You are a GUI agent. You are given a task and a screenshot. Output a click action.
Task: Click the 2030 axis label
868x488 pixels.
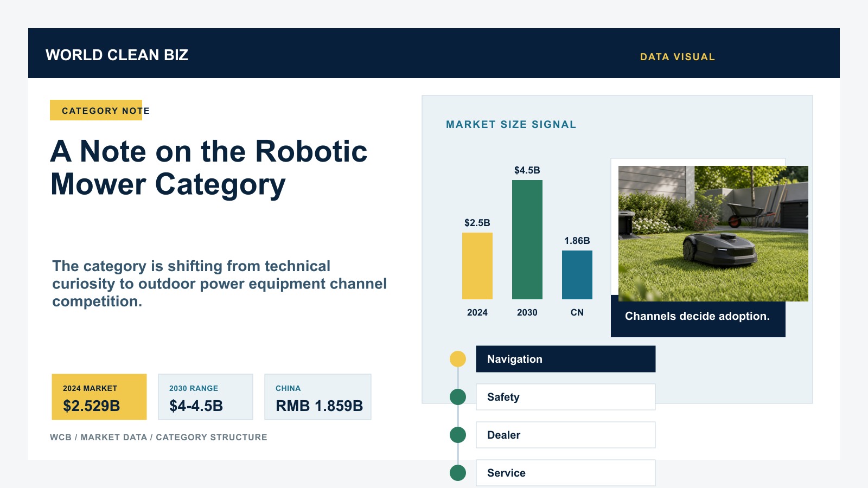(527, 312)
